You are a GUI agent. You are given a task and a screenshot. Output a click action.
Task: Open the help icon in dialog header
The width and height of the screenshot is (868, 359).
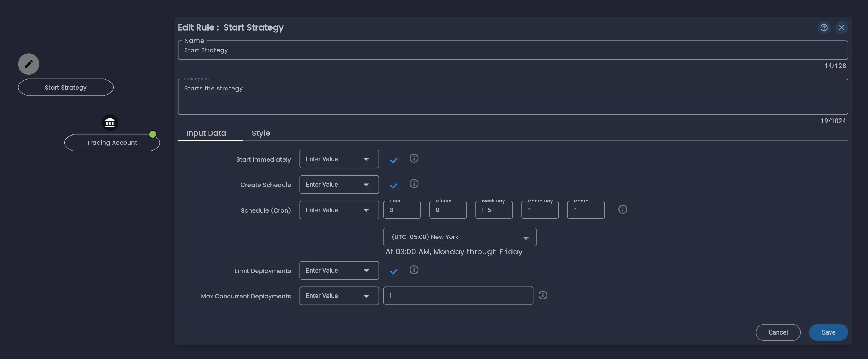pos(824,28)
